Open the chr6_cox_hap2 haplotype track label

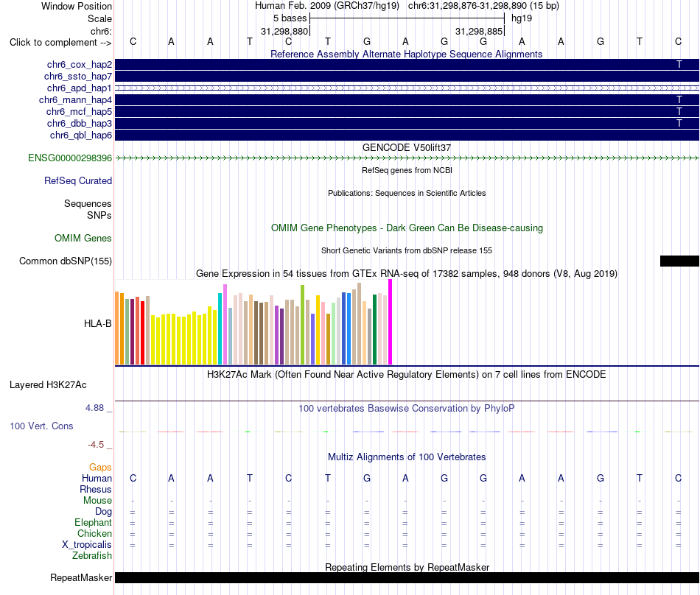(80, 65)
